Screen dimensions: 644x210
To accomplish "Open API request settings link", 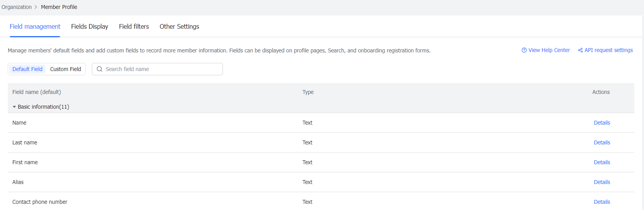I will click(x=609, y=50).
